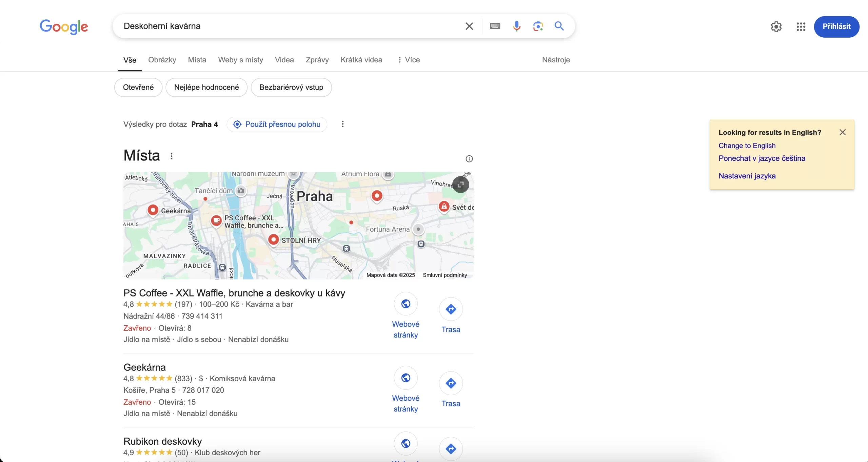Click the blue magnifier search icon
This screenshot has height=462, width=868.
click(x=559, y=26)
